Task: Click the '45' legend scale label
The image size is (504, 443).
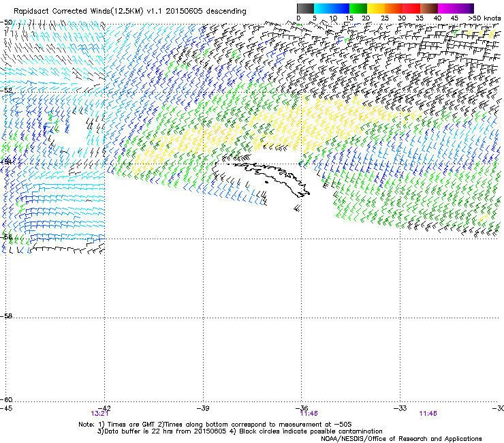Action: pyautogui.click(x=454, y=18)
